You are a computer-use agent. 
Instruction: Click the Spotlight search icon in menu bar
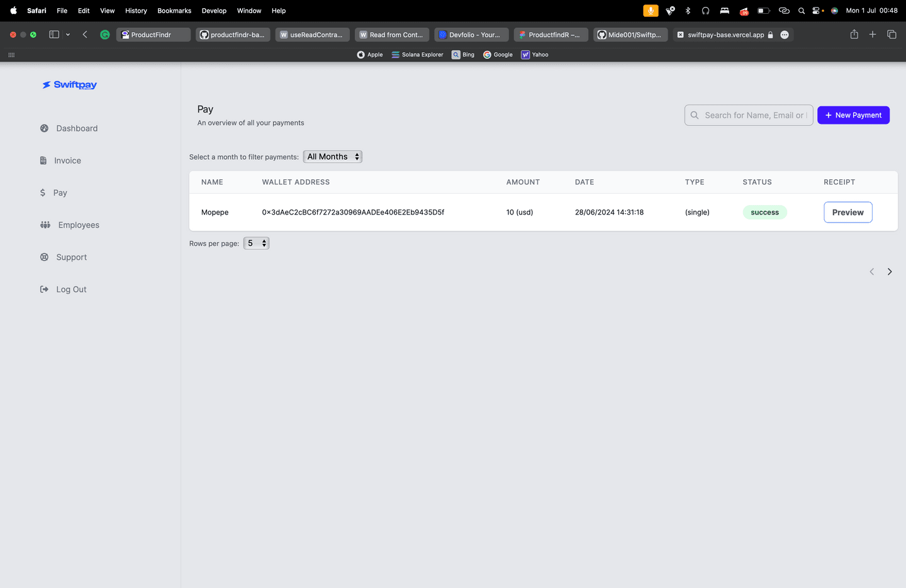coord(802,11)
